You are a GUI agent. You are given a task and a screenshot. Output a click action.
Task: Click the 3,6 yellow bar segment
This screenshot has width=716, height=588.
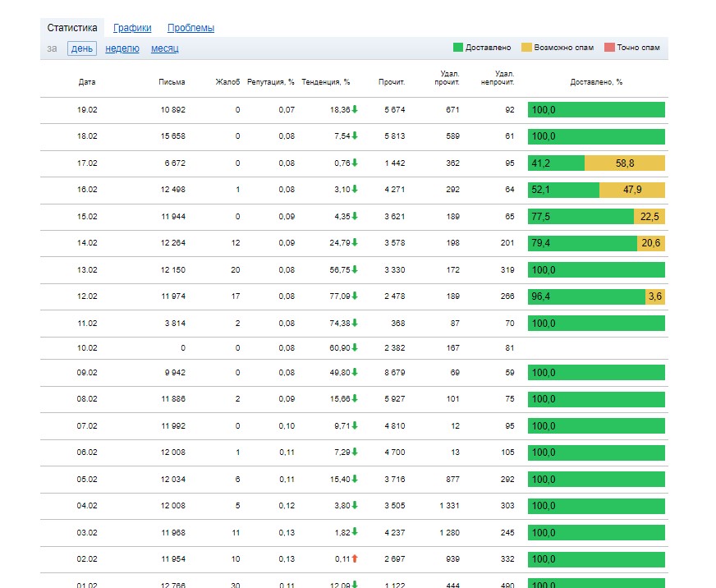654,296
